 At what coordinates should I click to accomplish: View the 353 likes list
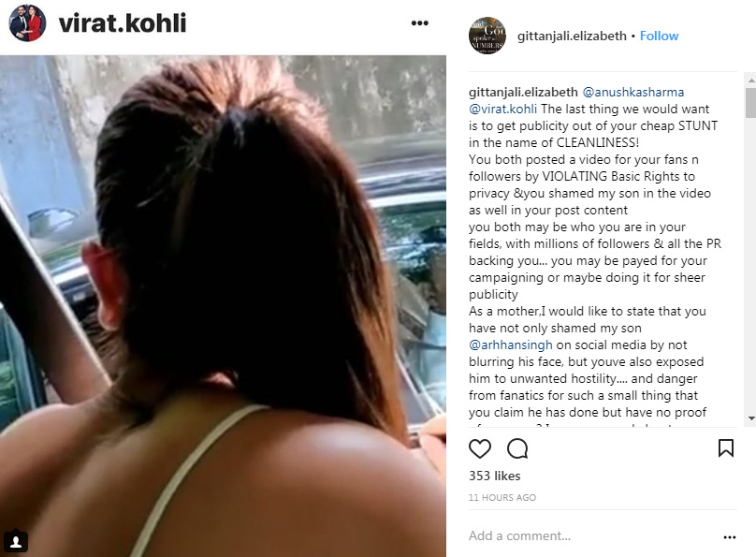[x=495, y=476]
